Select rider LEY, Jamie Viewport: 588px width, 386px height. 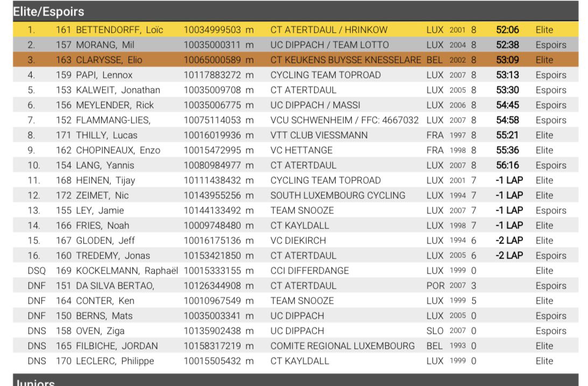[x=100, y=210]
